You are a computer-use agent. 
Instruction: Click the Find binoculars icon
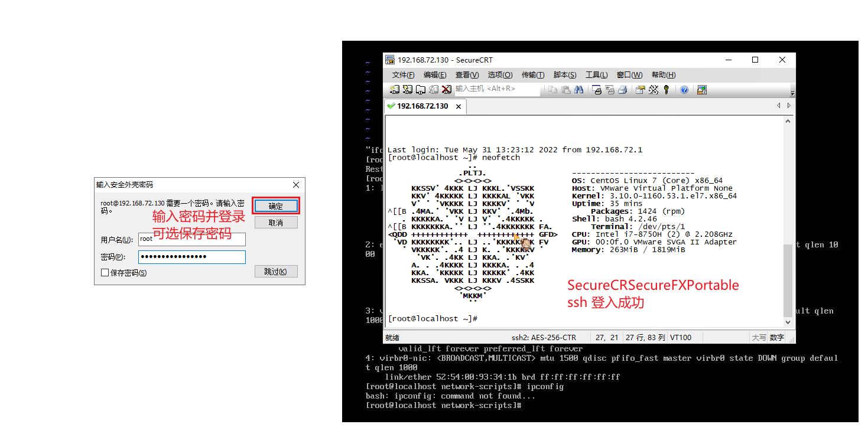pyautogui.click(x=579, y=89)
